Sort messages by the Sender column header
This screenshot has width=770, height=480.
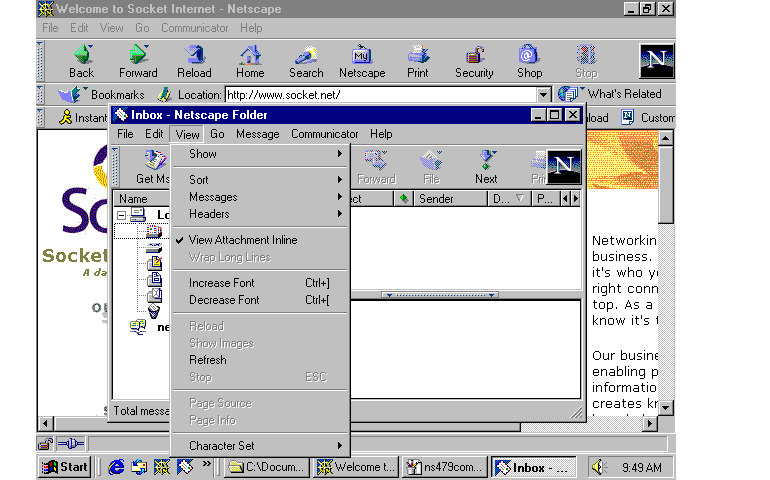click(450, 199)
